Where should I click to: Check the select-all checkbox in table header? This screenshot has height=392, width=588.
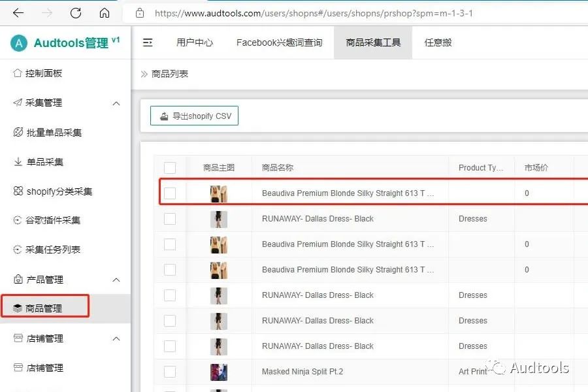(x=171, y=167)
